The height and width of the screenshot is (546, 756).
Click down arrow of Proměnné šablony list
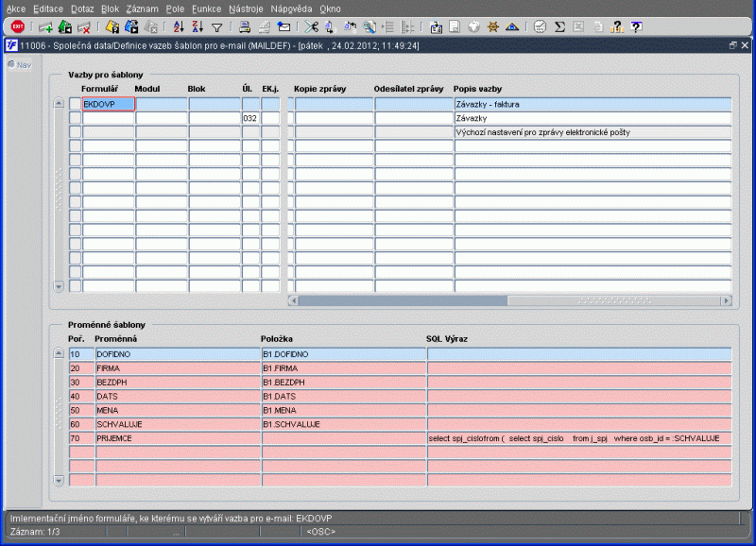click(x=59, y=481)
